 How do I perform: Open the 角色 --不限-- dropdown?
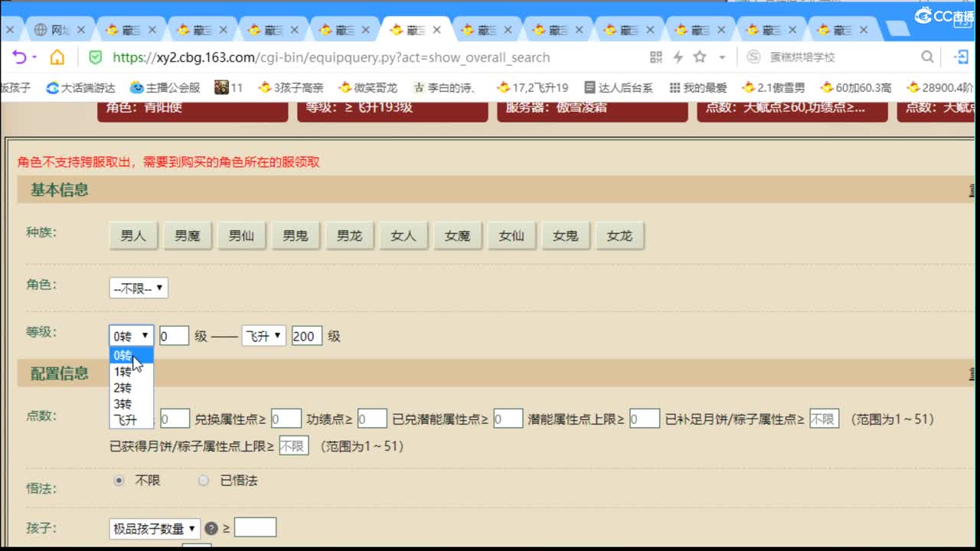point(139,289)
